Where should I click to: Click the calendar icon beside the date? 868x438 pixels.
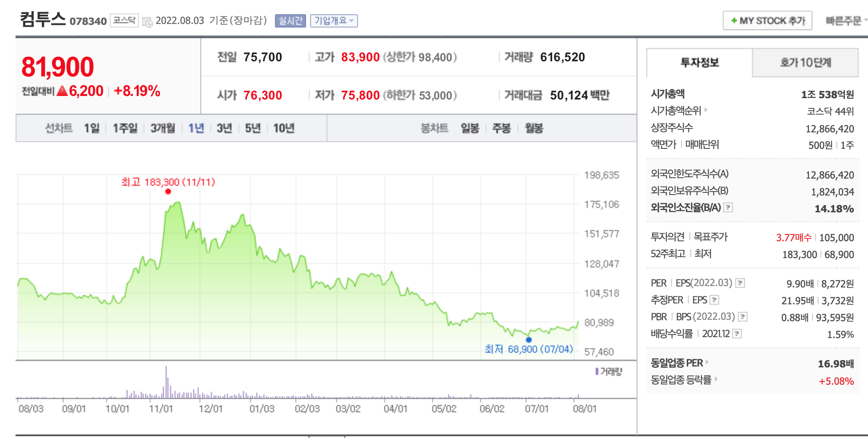point(147,22)
